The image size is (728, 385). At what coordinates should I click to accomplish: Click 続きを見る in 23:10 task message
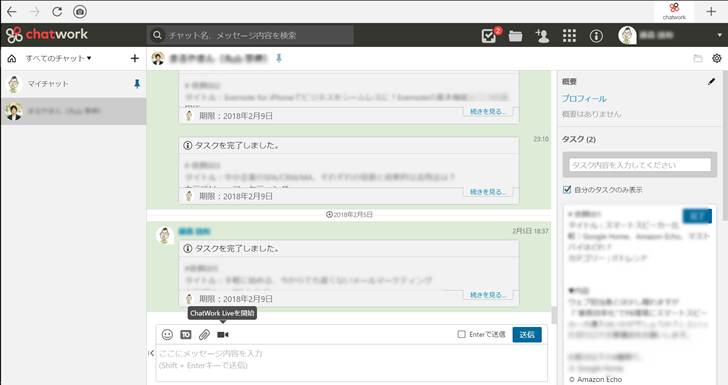(488, 192)
